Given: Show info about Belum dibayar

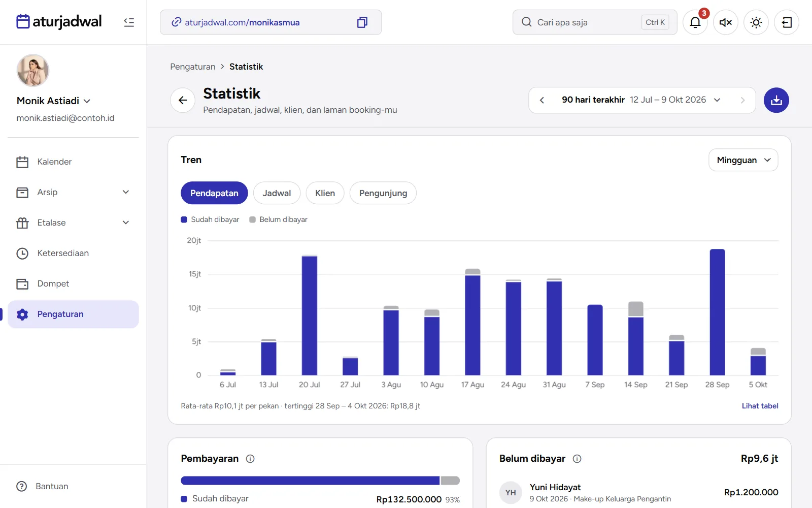Looking at the screenshot, I should coord(577,459).
